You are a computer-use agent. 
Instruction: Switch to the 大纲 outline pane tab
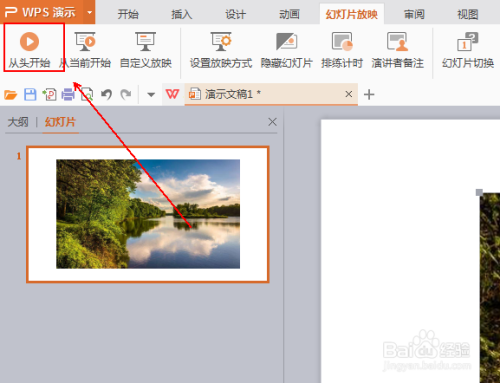point(18,122)
